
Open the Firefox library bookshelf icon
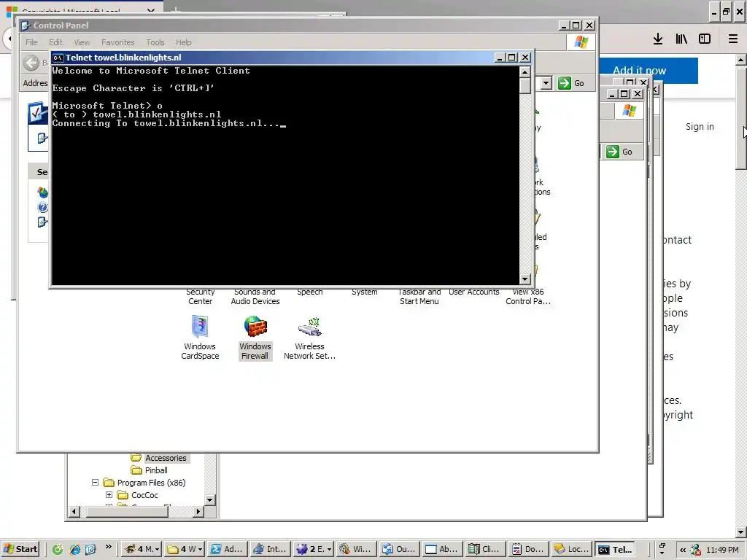pyautogui.click(x=681, y=39)
